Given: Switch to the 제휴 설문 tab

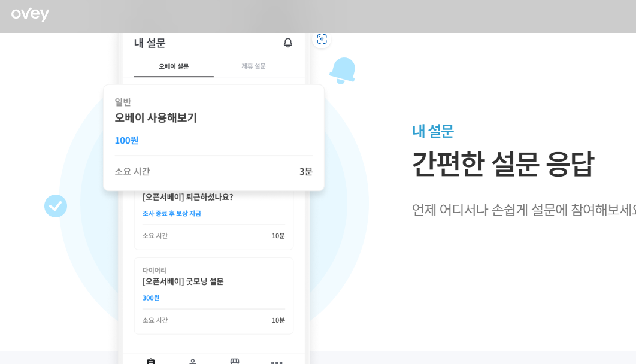Looking at the screenshot, I should tap(253, 66).
